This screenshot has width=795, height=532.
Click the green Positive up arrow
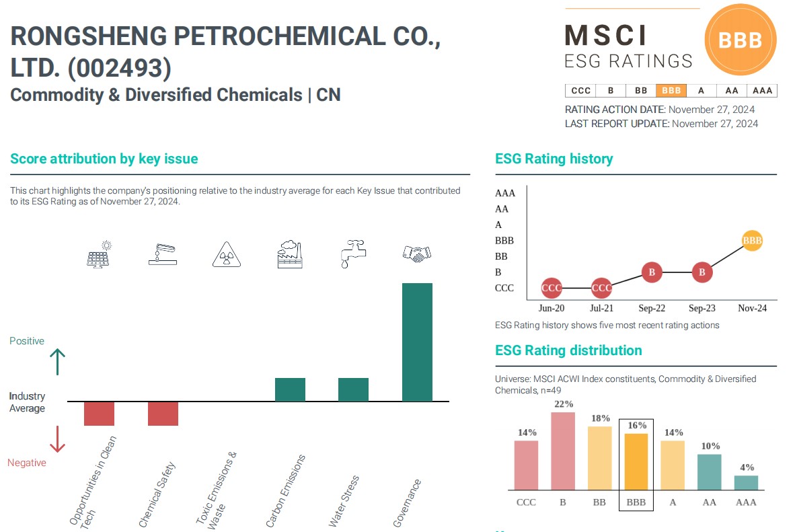pos(58,361)
